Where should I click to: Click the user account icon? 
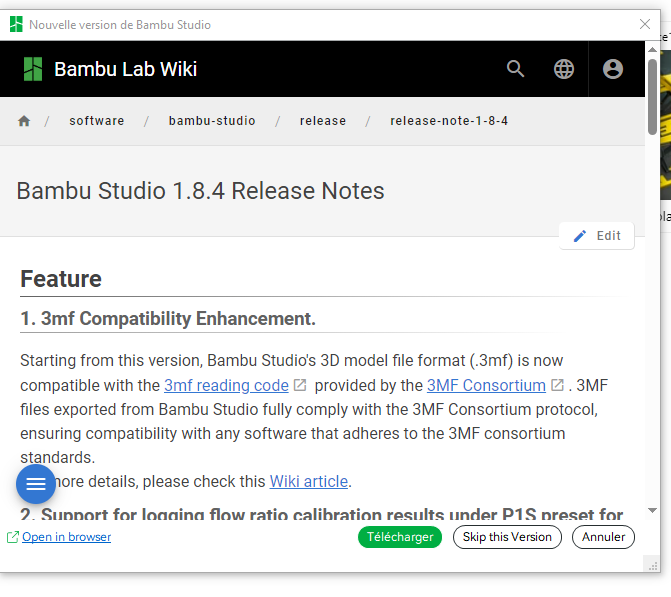(613, 69)
